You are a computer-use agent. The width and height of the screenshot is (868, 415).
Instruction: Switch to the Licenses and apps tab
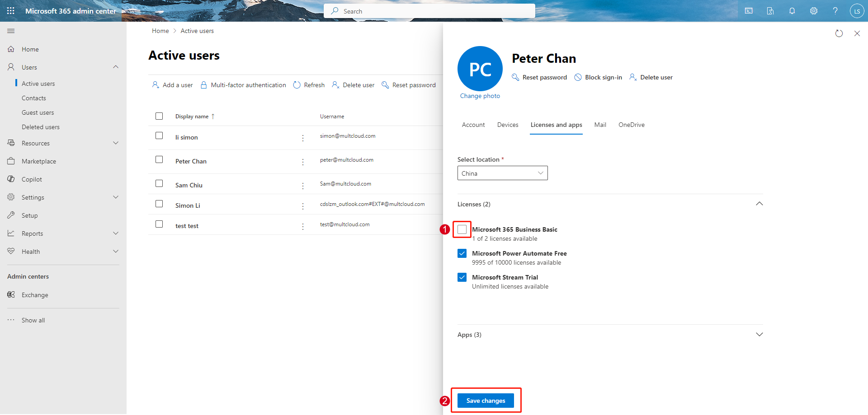(557, 125)
